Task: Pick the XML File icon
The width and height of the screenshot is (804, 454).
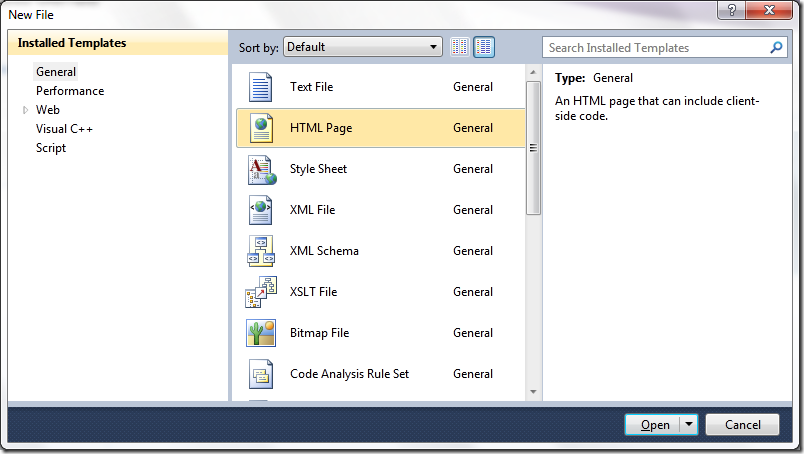Action: pos(260,210)
